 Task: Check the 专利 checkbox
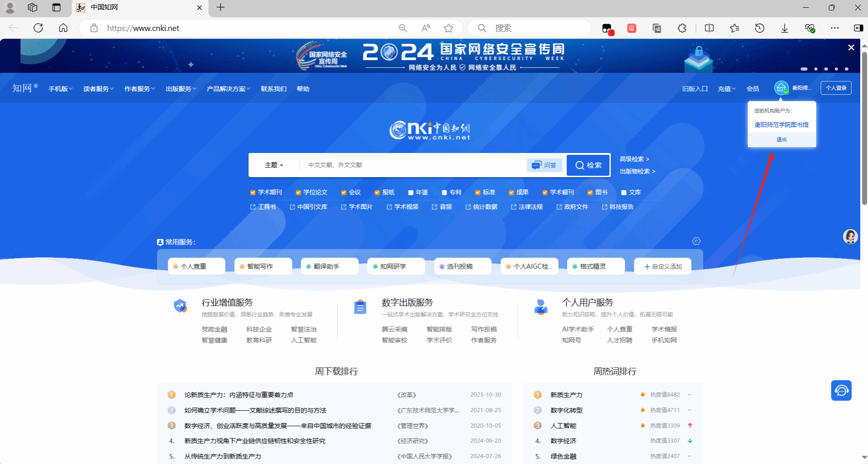click(x=444, y=193)
